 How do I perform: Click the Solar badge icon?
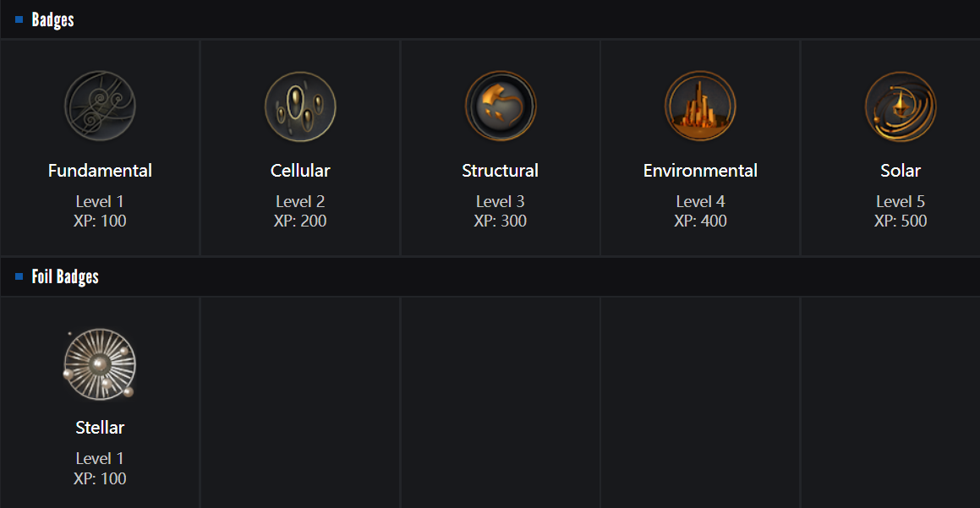pos(901,107)
